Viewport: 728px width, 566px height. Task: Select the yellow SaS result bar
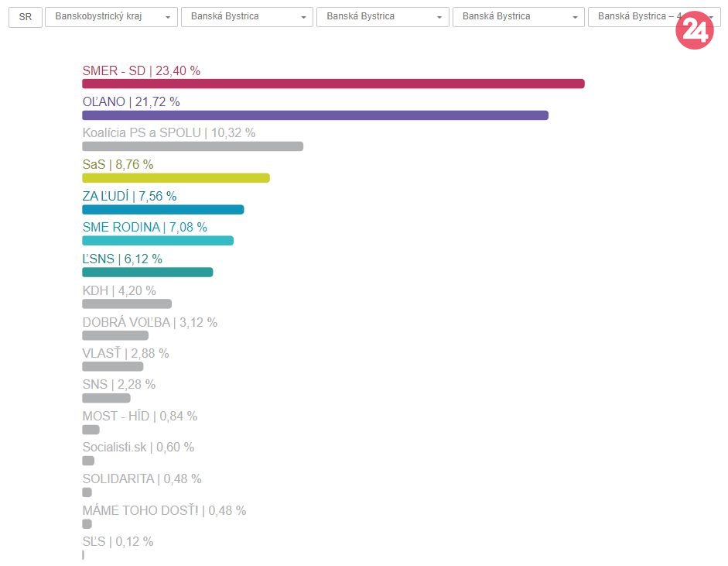pos(176,178)
